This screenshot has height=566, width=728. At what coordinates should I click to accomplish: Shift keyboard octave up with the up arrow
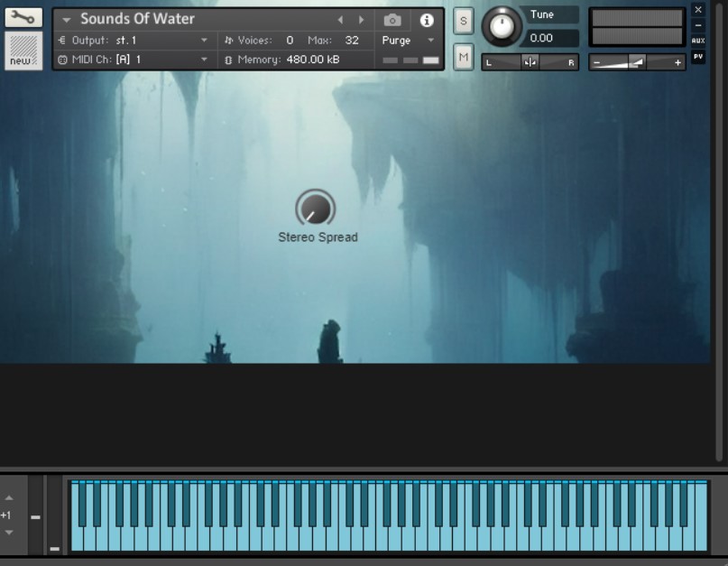[x=9, y=497]
